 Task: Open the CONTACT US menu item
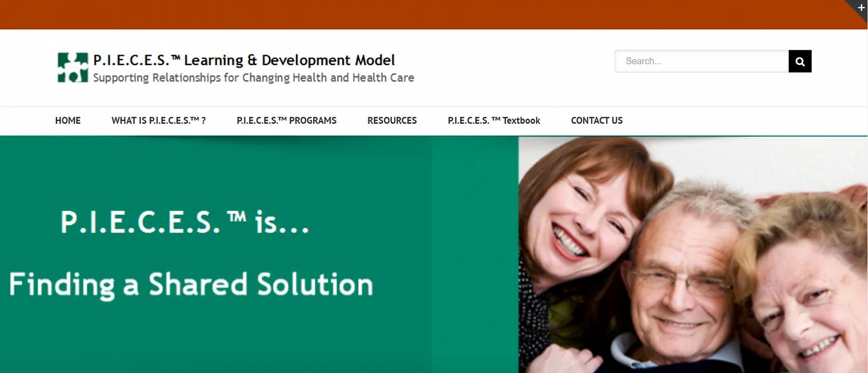pyautogui.click(x=597, y=120)
